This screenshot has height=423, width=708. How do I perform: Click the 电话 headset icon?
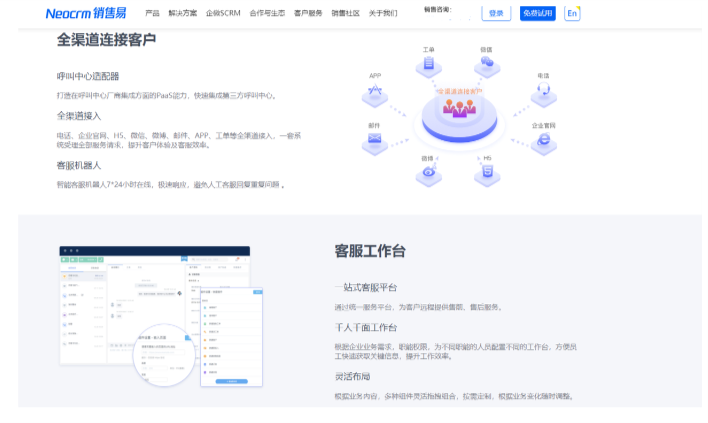[543, 91]
